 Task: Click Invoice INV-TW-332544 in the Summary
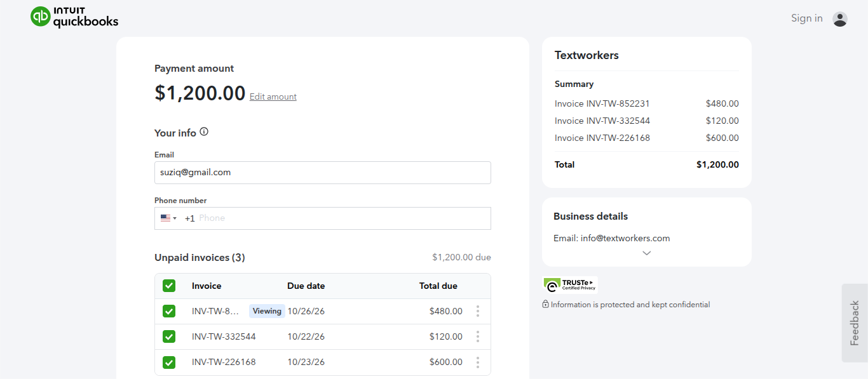pos(602,121)
